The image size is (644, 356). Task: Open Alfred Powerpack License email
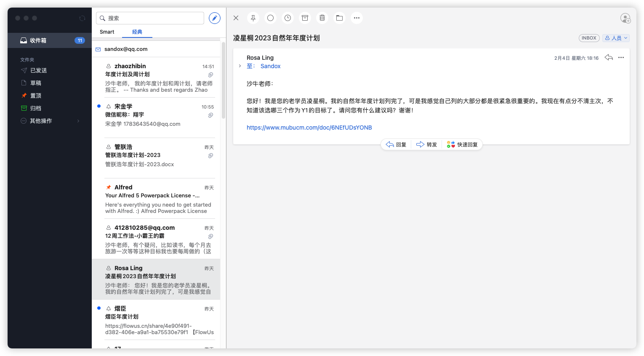click(x=156, y=199)
